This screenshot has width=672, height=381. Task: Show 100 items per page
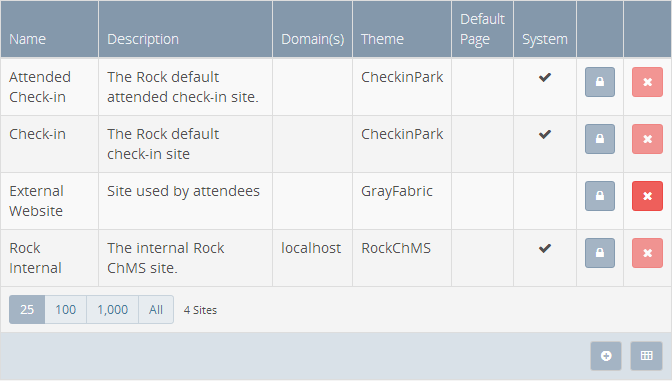pyautogui.click(x=66, y=309)
